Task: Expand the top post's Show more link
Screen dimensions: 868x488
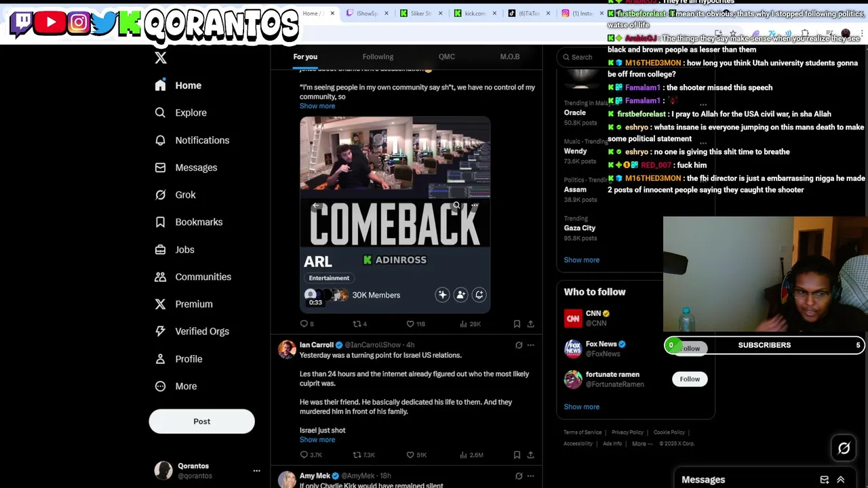Action: [x=317, y=106]
